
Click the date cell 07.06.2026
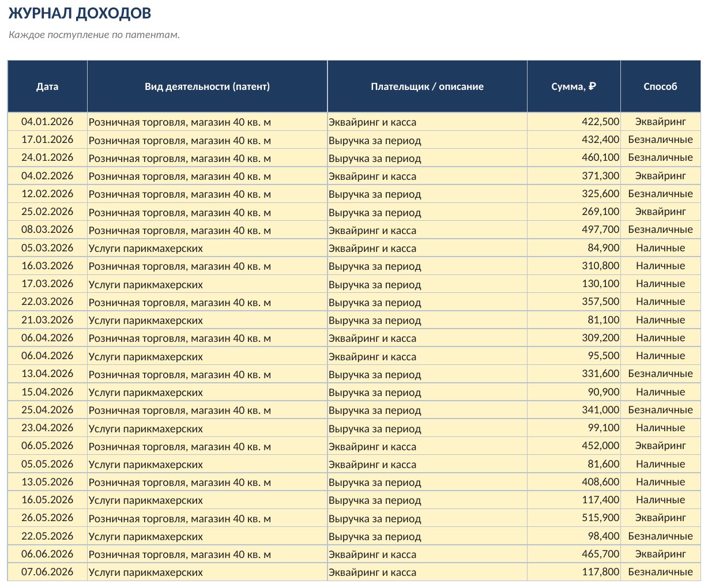(47, 572)
